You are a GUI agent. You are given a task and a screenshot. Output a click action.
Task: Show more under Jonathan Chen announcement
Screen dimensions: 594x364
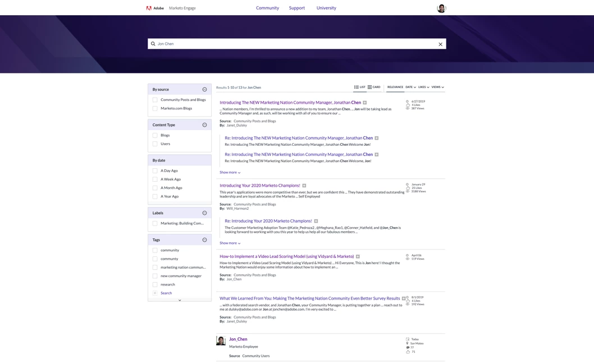(230, 173)
